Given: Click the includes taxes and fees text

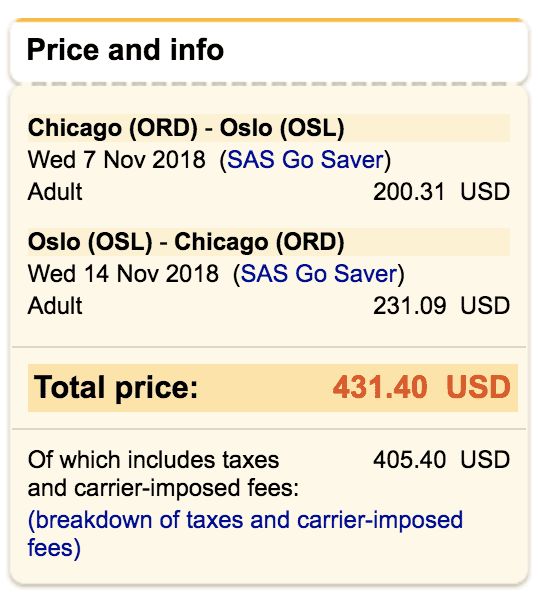Looking at the screenshot, I should pyautogui.click(x=163, y=474).
